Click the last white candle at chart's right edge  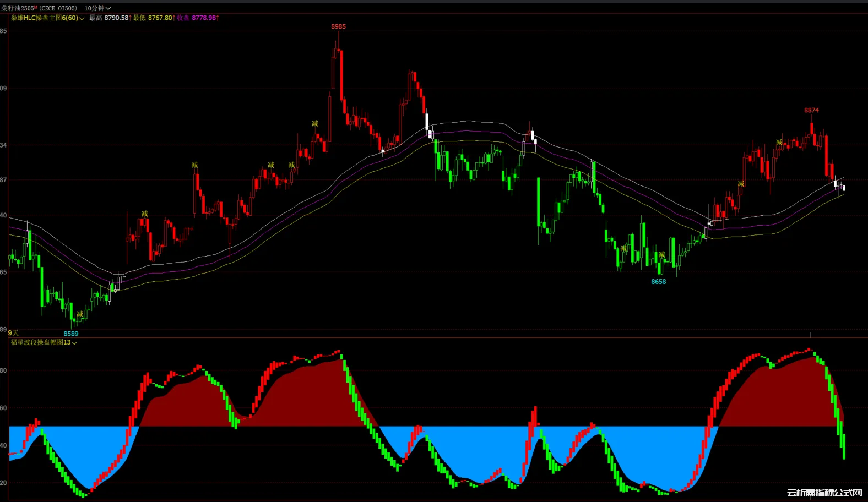click(844, 189)
